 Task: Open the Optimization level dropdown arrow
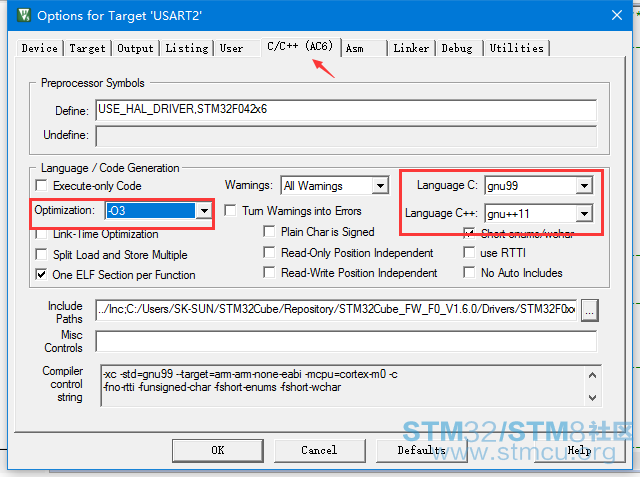204,211
